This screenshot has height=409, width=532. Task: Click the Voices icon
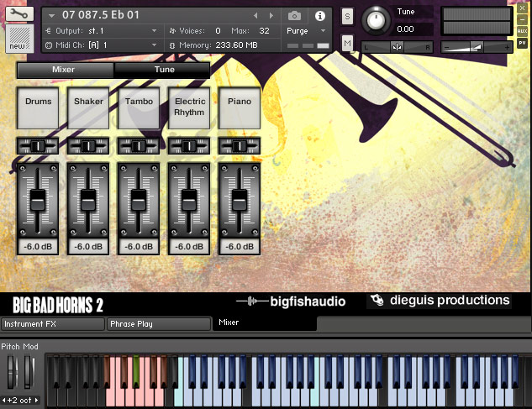click(172, 31)
